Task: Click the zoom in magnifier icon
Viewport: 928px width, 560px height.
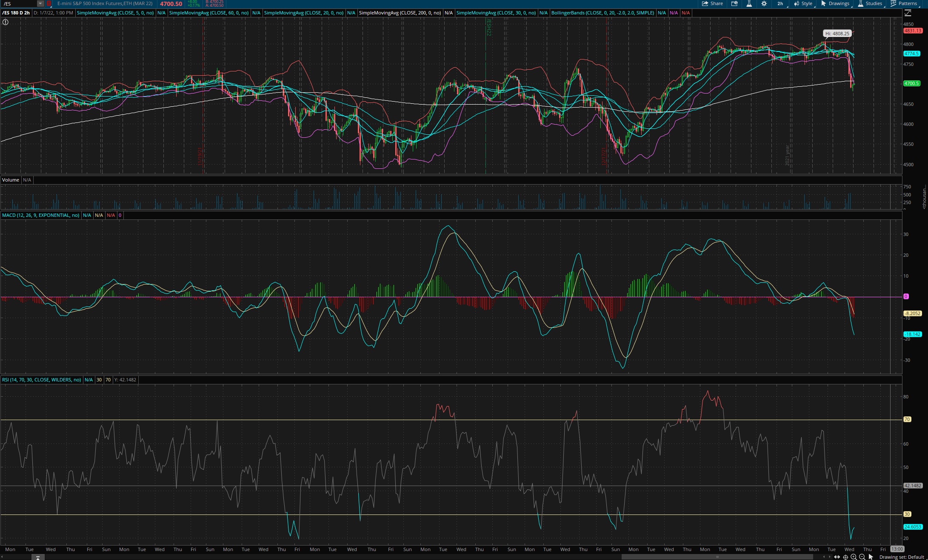Action: coord(854,557)
